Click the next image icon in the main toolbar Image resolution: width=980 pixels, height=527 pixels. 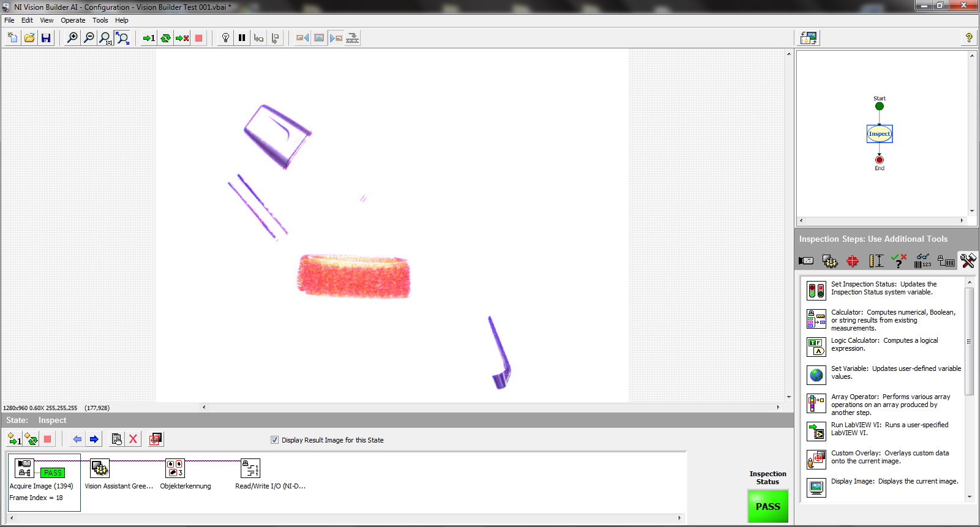coord(336,38)
